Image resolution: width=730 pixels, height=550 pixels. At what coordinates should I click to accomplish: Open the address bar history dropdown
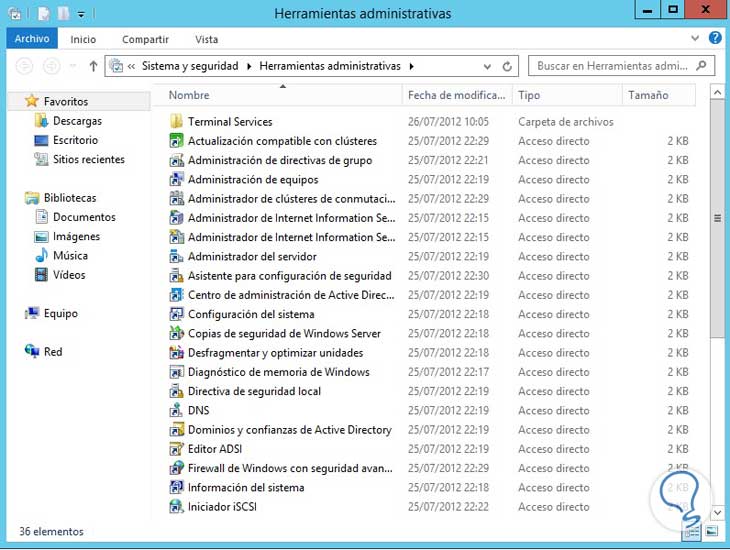(x=487, y=67)
